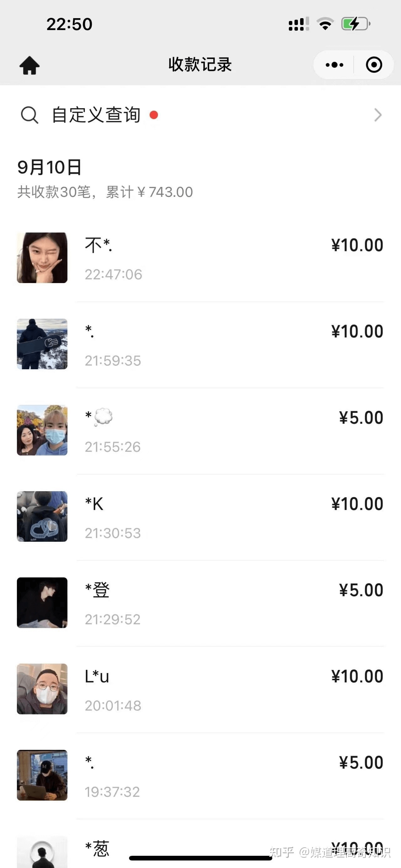Tap the Wi-Fi status icon
This screenshot has height=868, width=401.
pos(325,24)
